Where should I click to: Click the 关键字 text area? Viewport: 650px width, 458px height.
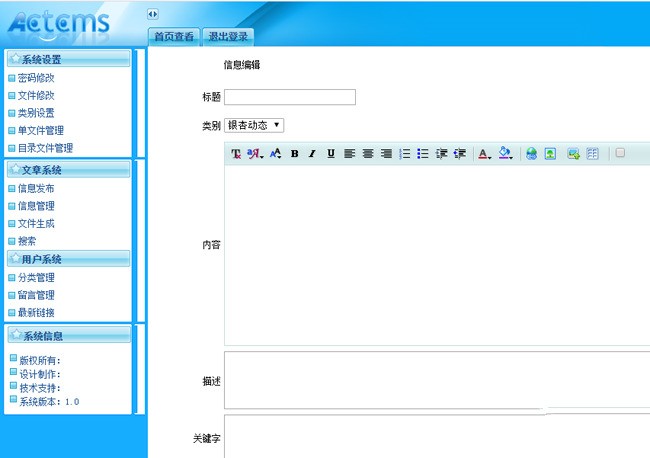coord(437,436)
